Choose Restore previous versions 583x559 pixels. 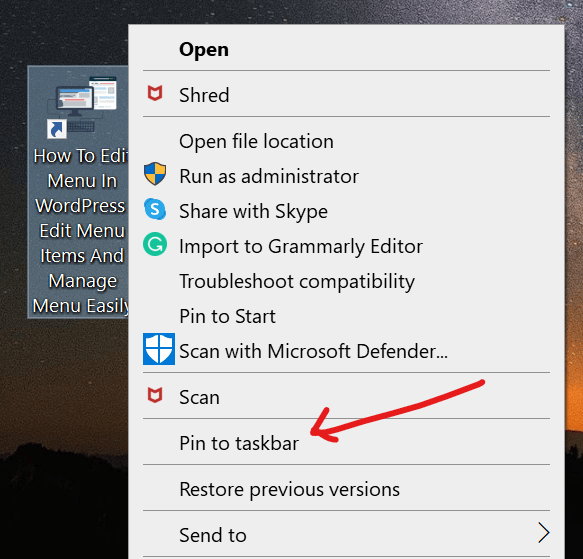(x=346, y=489)
